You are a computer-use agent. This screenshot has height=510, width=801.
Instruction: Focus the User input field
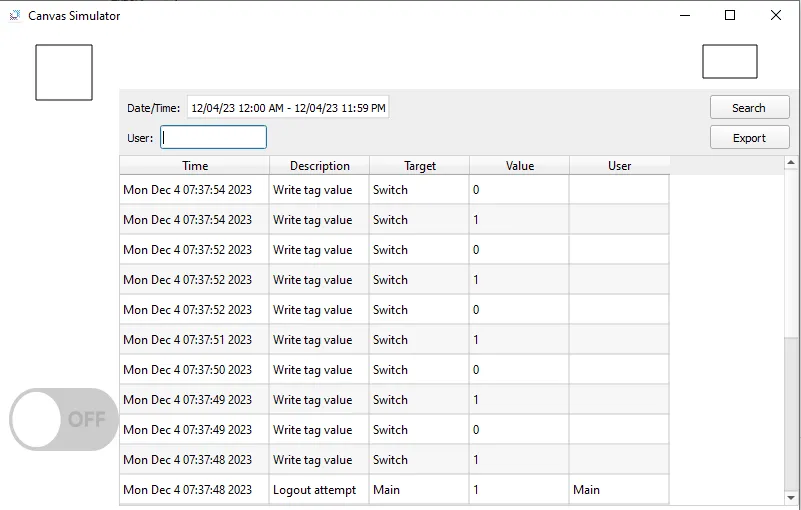(x=214, y=137)
